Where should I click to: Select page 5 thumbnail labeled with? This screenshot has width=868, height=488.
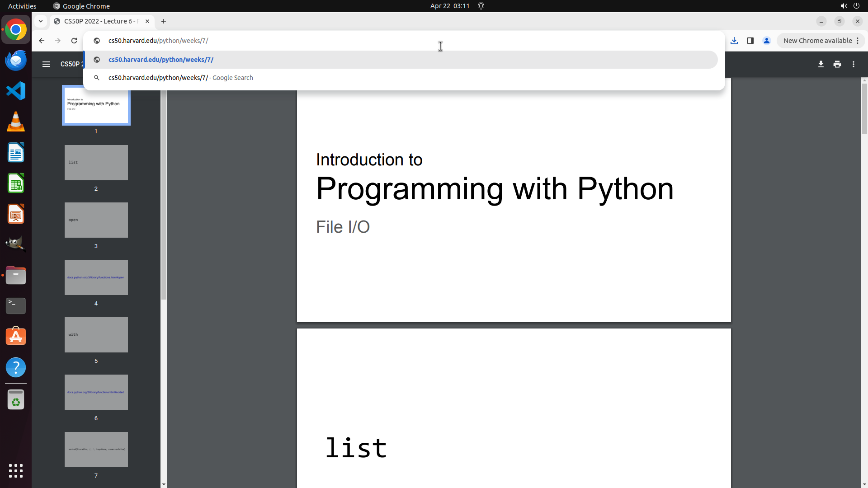point(96,335)
